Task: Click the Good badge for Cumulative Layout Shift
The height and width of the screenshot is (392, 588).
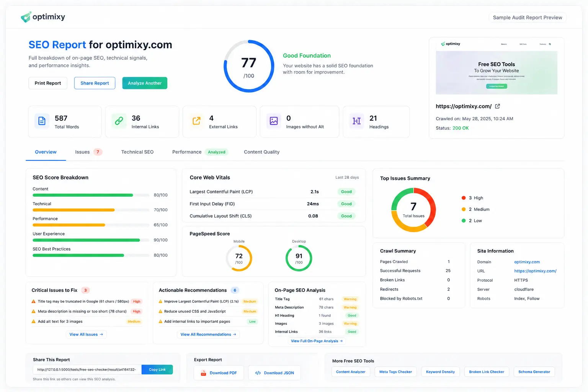Action: (346, 216)
